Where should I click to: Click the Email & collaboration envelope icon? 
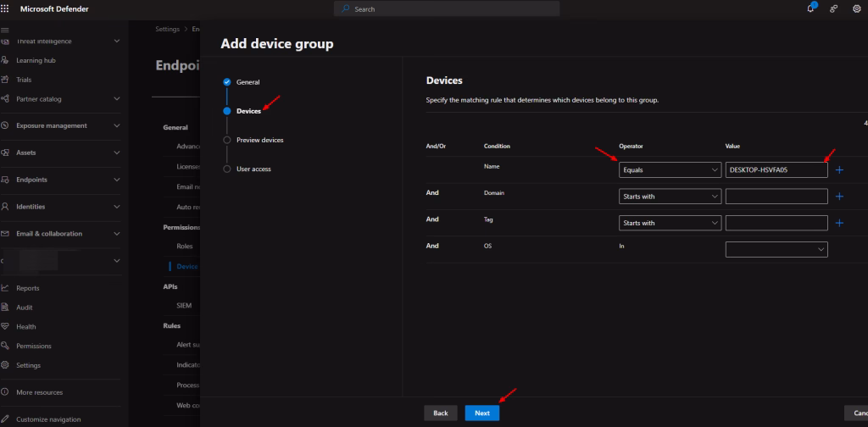5,234
